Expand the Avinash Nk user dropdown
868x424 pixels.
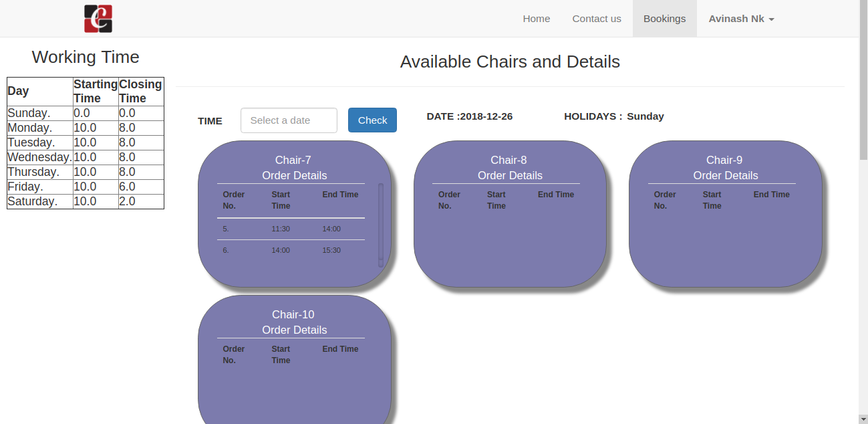(x=741, y=19)
